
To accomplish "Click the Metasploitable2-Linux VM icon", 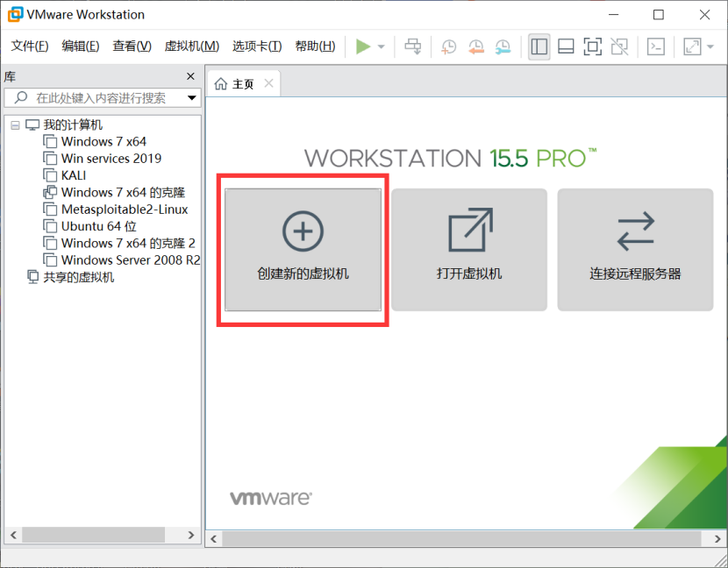I will [x=50, y=209].
